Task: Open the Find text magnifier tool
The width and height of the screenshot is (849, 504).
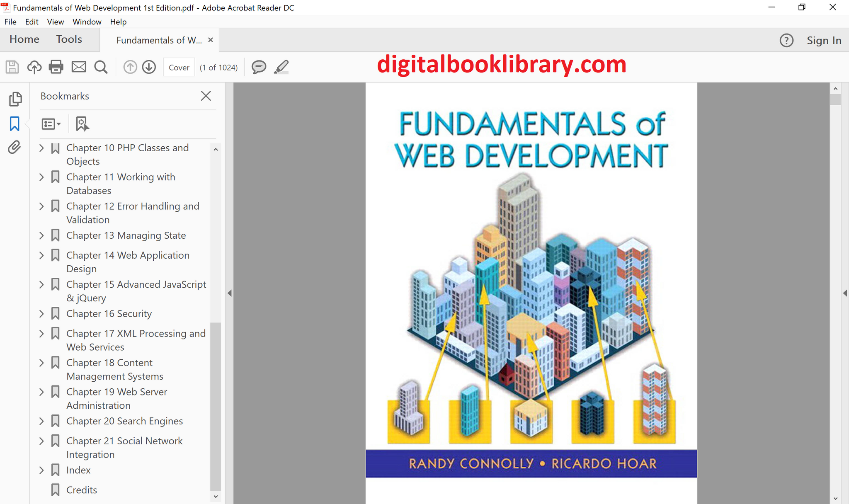Action: pos(101,67)
